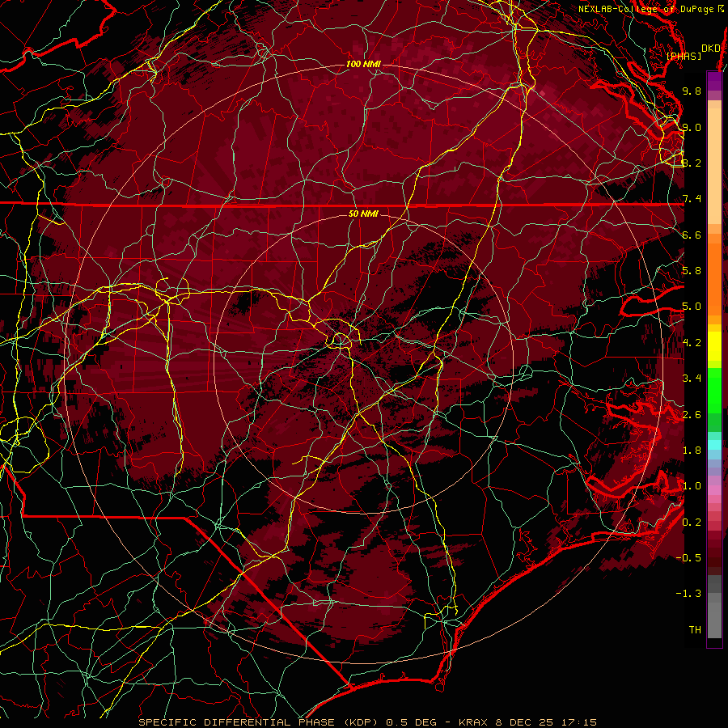Click the 7.4 value on the scale
Viewport: 728px width, 728px height.
pyautogui.click(x=692, y=199)
